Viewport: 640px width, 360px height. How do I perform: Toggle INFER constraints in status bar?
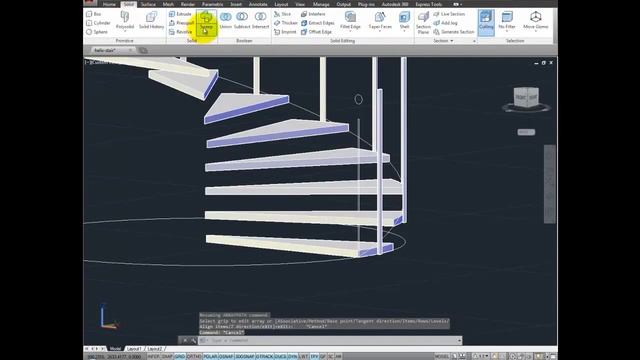[x=153, y=357]
